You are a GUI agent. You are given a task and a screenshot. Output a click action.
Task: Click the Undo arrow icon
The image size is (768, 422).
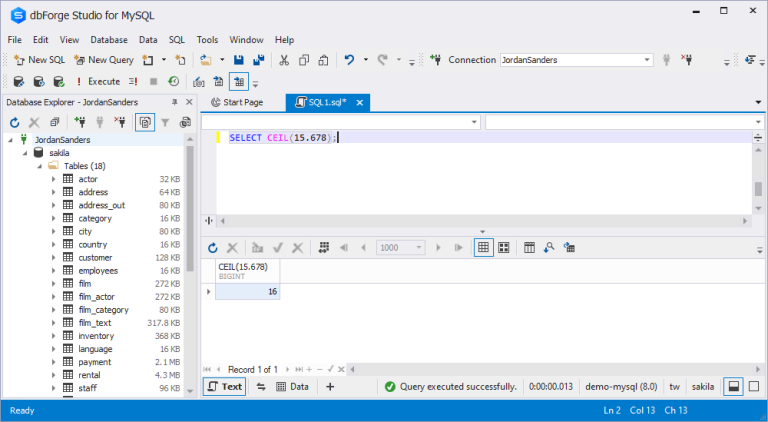coord(349,60)
